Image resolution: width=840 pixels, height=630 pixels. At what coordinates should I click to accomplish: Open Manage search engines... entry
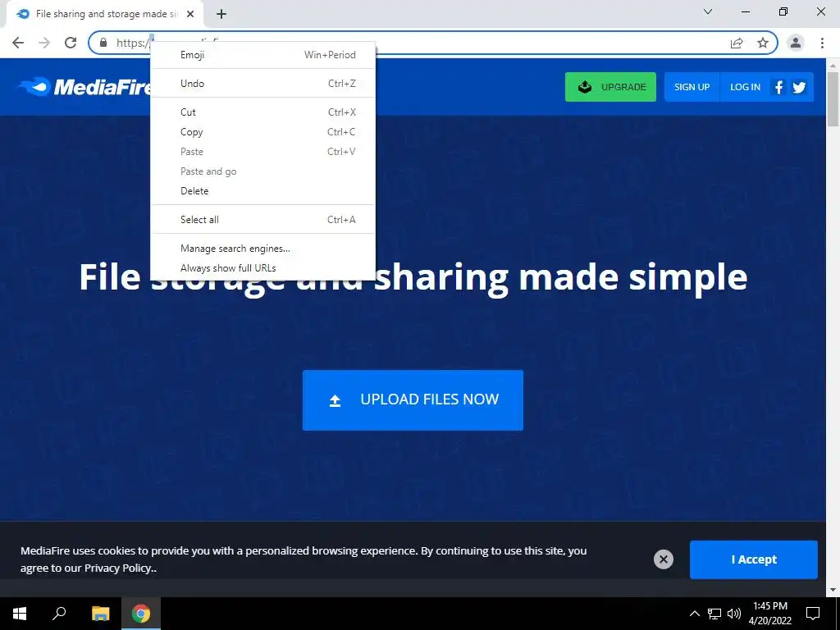click(262, 249)
